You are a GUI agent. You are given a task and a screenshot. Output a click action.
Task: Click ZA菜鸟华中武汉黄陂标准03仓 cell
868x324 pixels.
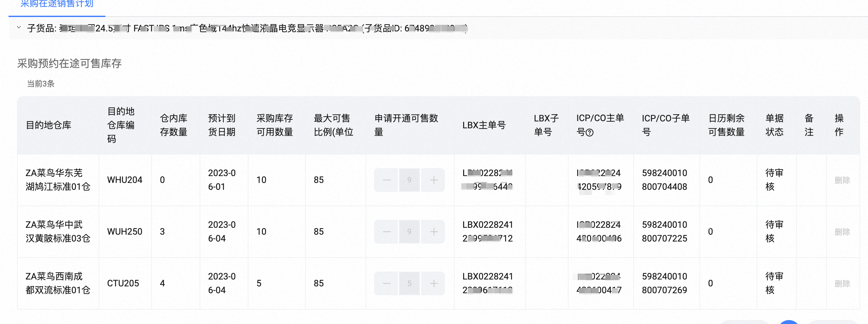(x=58, y=232)
